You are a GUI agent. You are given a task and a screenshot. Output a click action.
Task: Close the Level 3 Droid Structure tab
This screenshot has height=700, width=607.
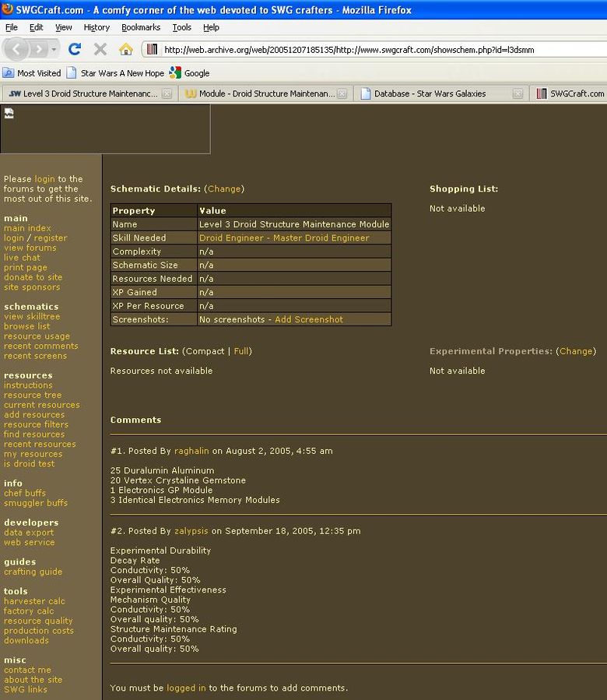click(x=167, y=93)
